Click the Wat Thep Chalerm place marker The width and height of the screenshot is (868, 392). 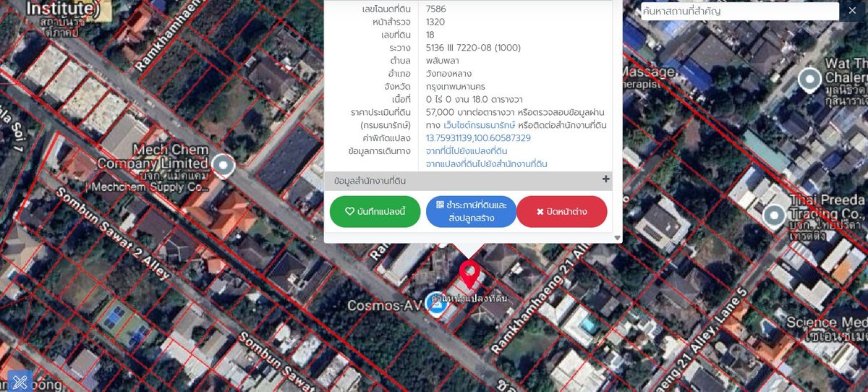809,79
